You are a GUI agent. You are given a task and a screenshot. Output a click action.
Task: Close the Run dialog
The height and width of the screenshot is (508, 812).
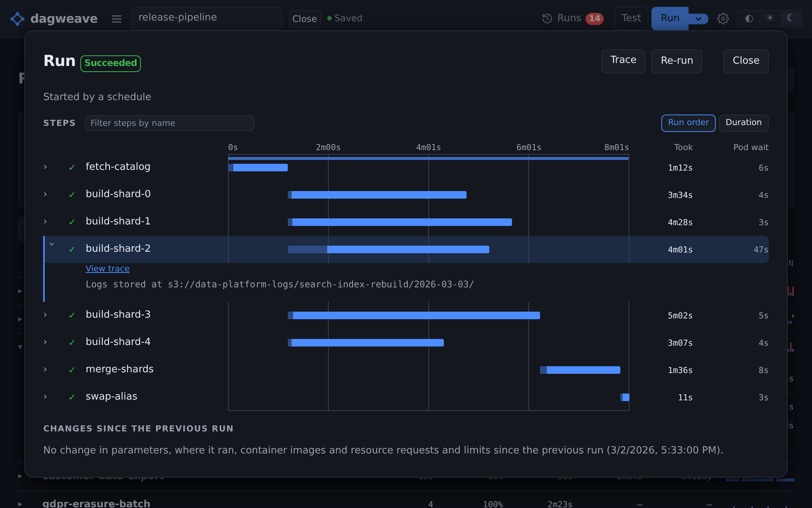746,61
